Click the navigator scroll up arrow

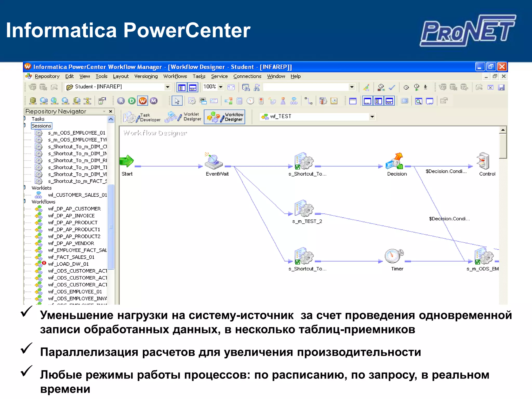(111, 119)
